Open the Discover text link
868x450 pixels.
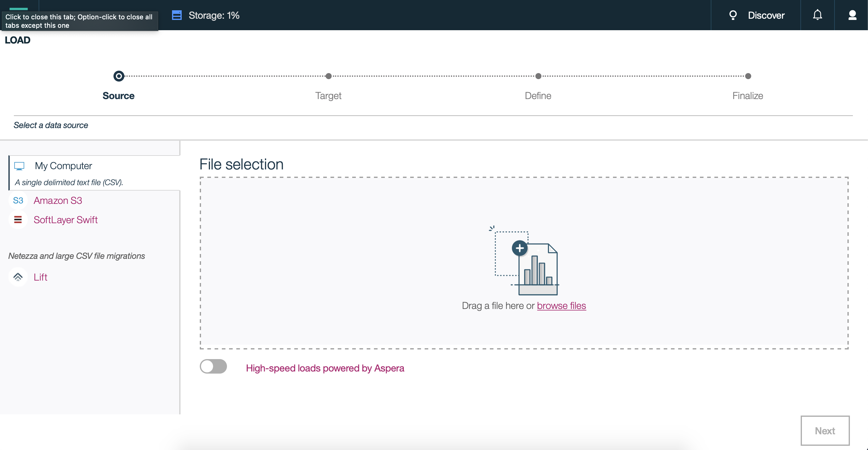tap(766, 15)
